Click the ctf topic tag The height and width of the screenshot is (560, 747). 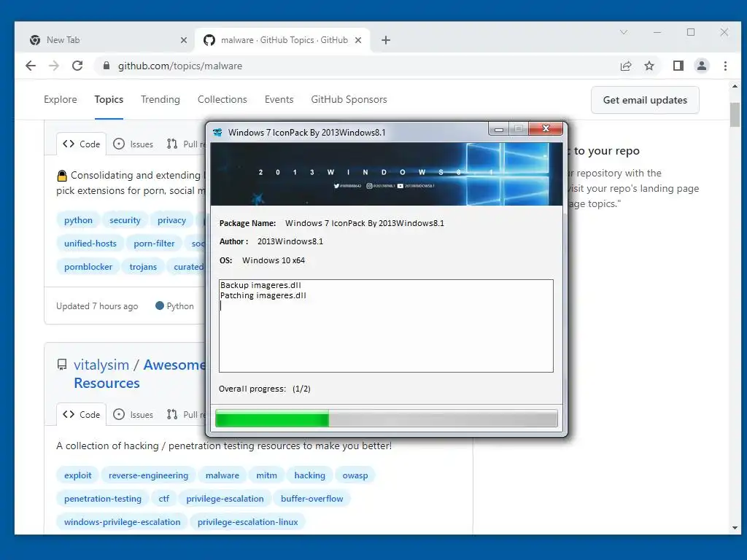coord(164,499)
